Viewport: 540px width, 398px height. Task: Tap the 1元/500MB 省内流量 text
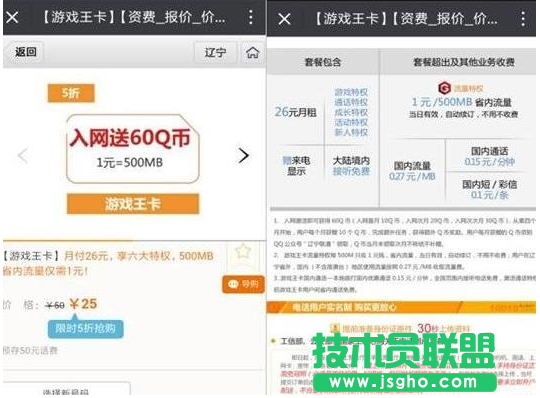pyautogui.click(x=461, y=102)
